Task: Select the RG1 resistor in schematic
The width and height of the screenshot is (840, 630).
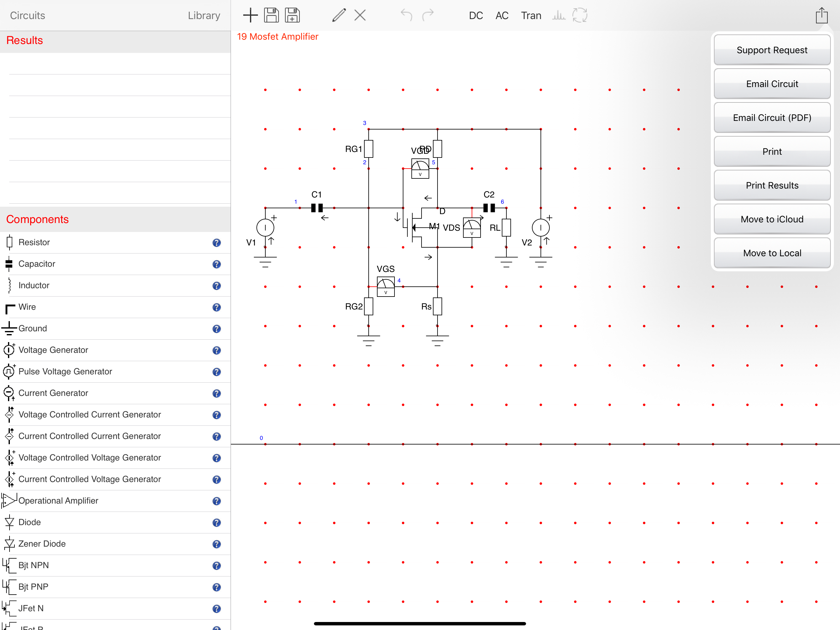Action: (x=368, y=149)
